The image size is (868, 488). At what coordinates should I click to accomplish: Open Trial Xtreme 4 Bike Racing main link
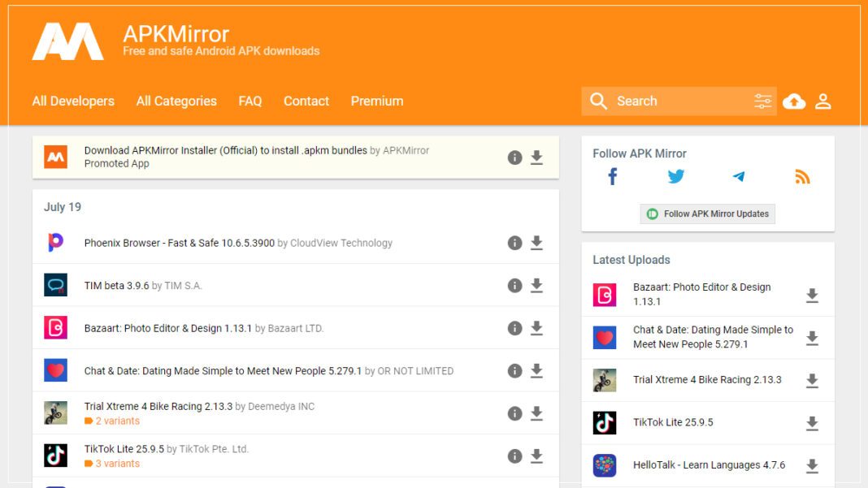pyautogui.click(x=158, y=406)
